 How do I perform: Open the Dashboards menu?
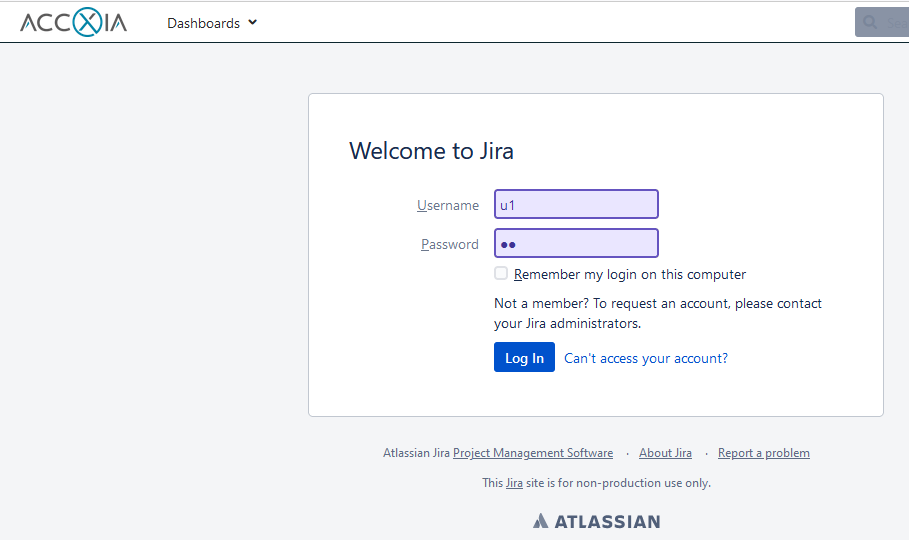(204, 23)
